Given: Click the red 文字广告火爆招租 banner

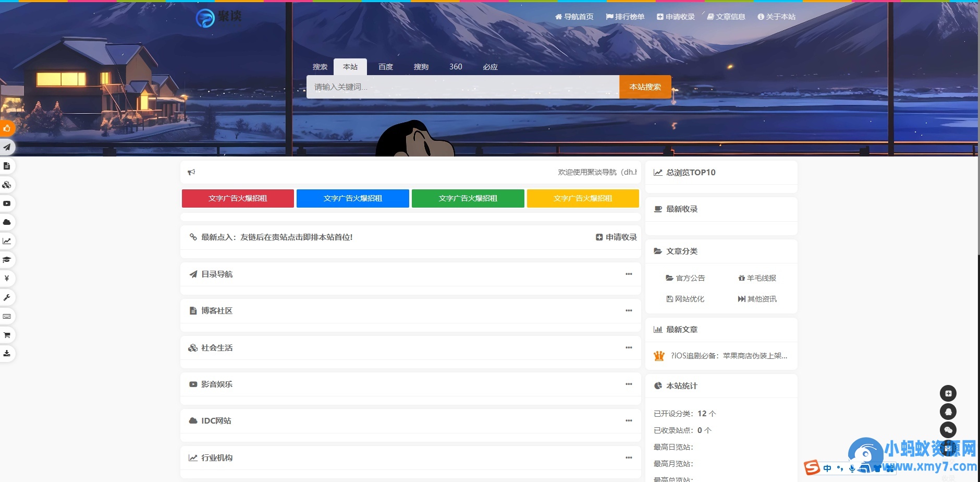Looking at the screenshot, I should [237, 198].
